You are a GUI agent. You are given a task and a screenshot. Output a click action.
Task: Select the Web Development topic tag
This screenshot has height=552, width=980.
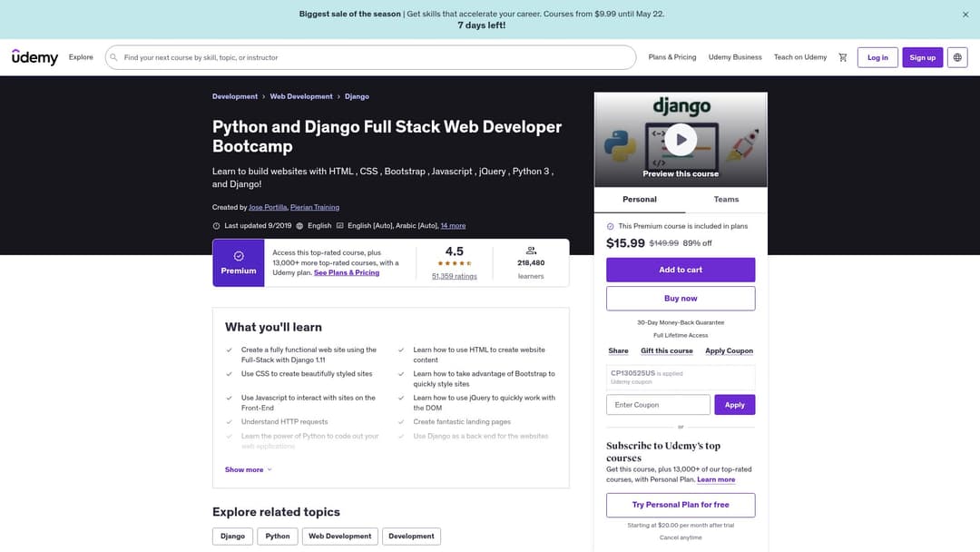pyautogui.click(x=340, y=537)
